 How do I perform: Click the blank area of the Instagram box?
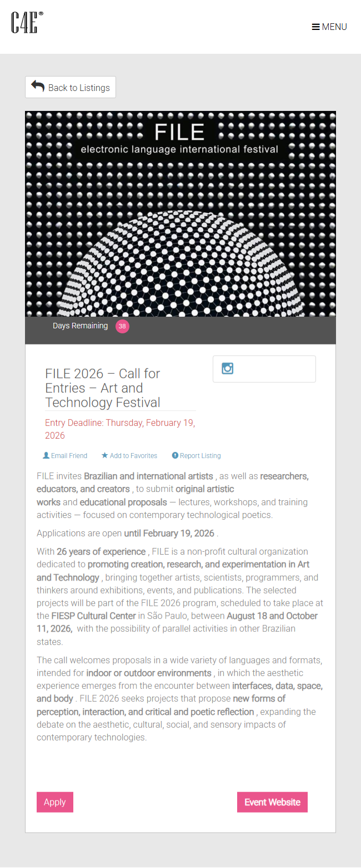click(278, 369)
